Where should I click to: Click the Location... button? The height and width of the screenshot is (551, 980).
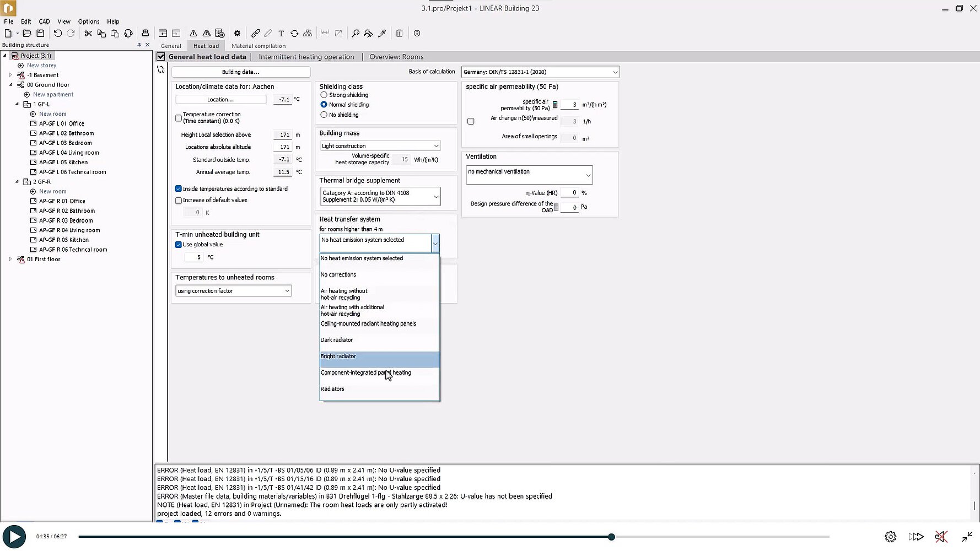(220, 100)
